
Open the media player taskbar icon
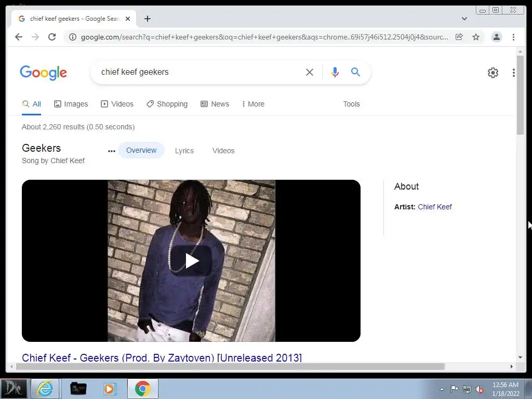pyautogui.click(x=109, y=389)
